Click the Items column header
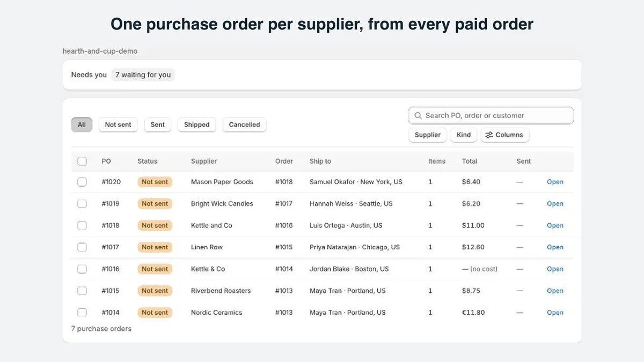 [437, 161]
